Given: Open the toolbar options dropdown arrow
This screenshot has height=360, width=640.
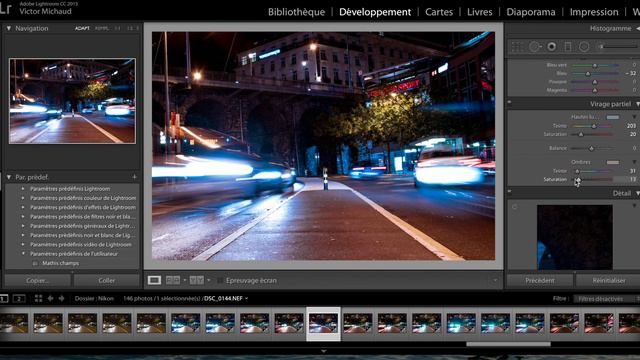Looking at the screenshot, I should 495,280.
